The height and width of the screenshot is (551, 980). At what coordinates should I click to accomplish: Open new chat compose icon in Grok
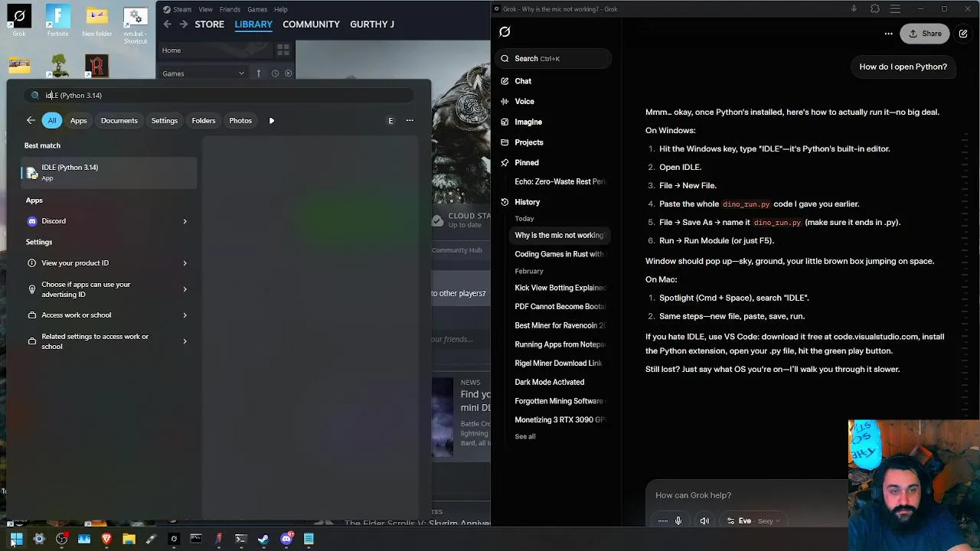coord(963,34)
